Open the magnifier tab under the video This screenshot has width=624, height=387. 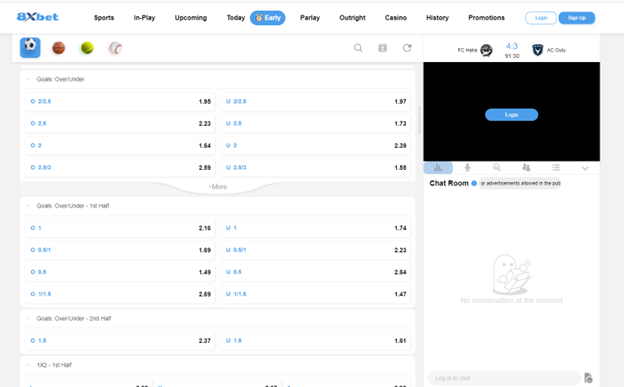[x=497, y=168]
